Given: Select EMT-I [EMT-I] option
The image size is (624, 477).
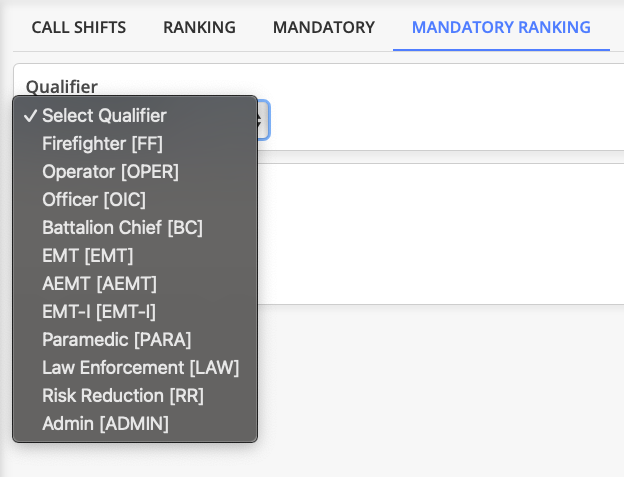Looking at the screenshot, I should (98, 312).
